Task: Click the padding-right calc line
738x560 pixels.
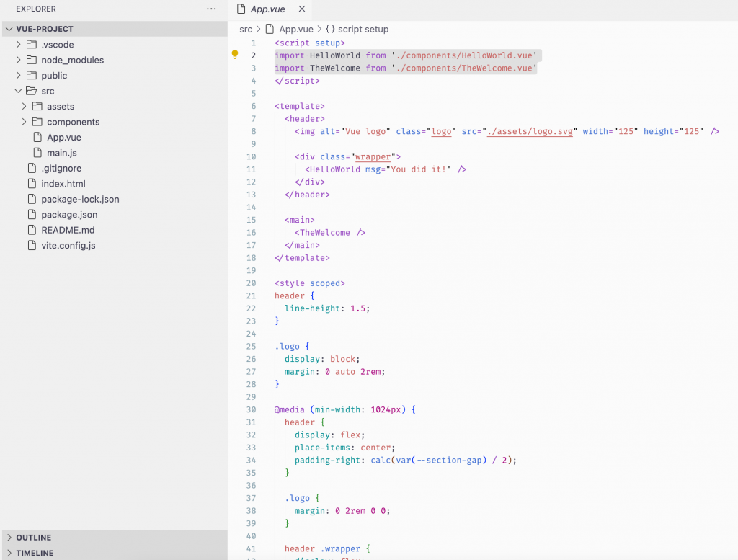Action: (x=406, y=461)
